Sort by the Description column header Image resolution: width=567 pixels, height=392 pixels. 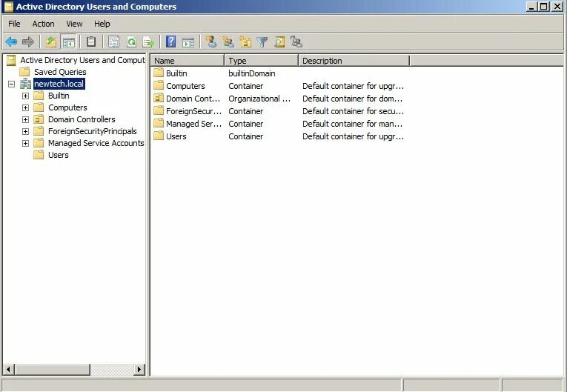[x=354, y=61]
